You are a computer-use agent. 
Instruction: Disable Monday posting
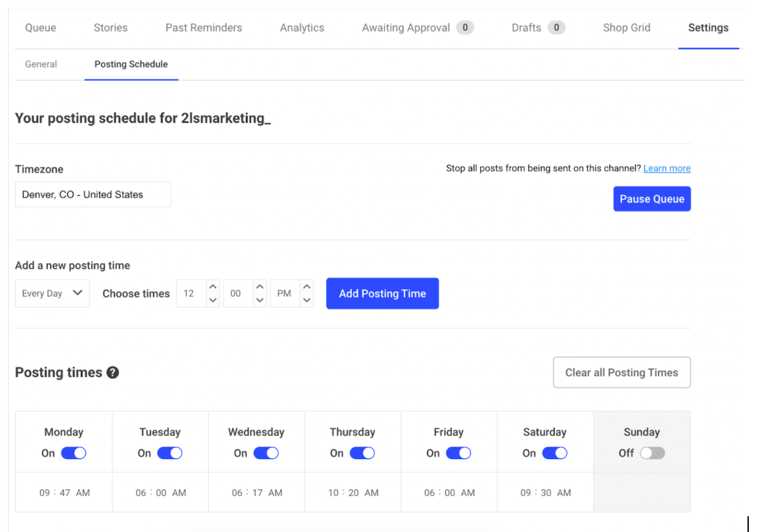[x=74, y=453]
